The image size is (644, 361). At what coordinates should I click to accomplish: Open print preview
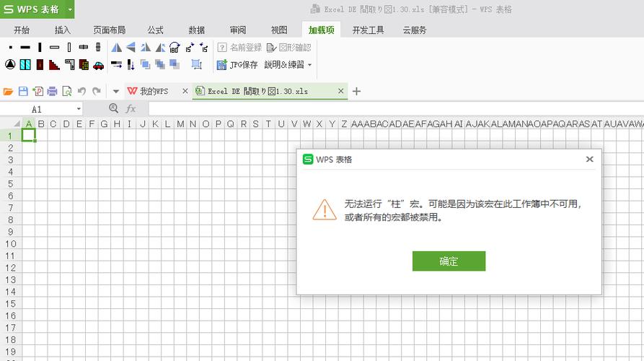[67, 91]
